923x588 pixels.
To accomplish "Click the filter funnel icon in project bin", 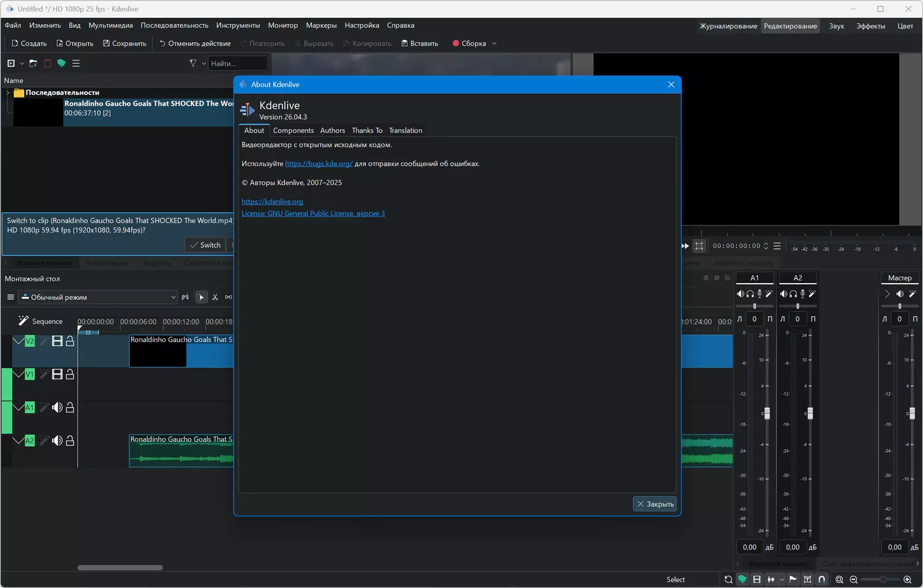I will click(x=193, y=63).
